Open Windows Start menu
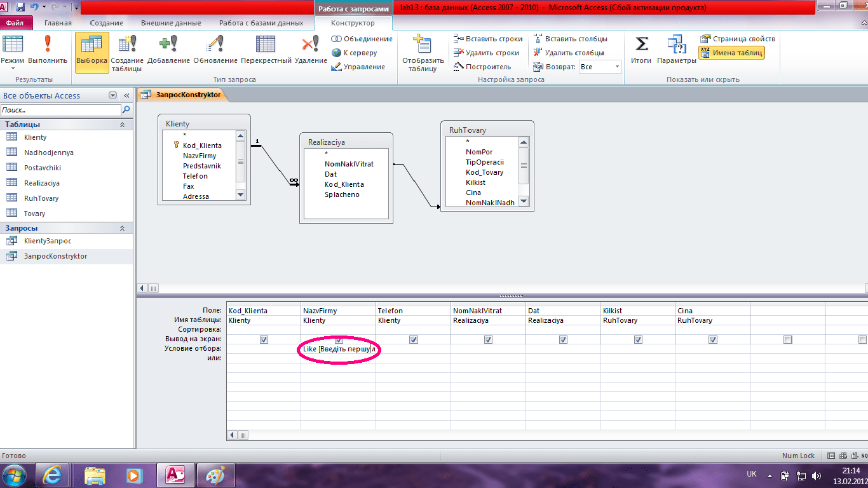The width and height of the screenshot is (868, 488). [x=14, y=475]
